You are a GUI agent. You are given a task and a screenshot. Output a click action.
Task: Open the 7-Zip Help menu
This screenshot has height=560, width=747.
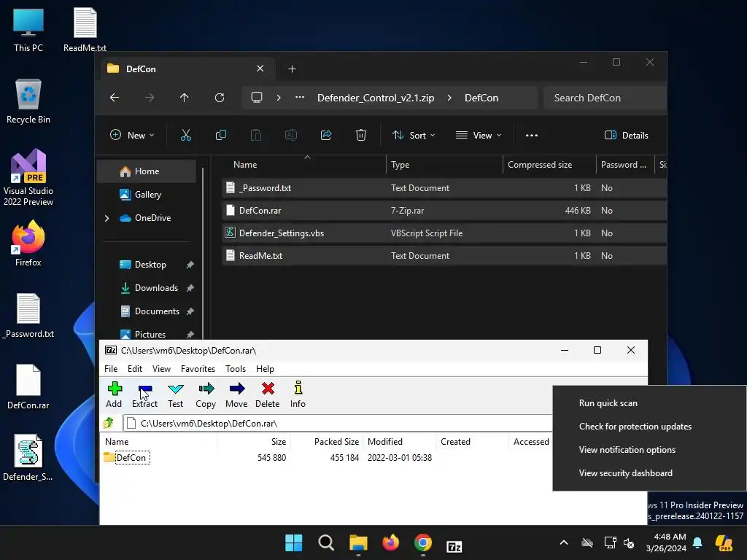tap(265, 368)
